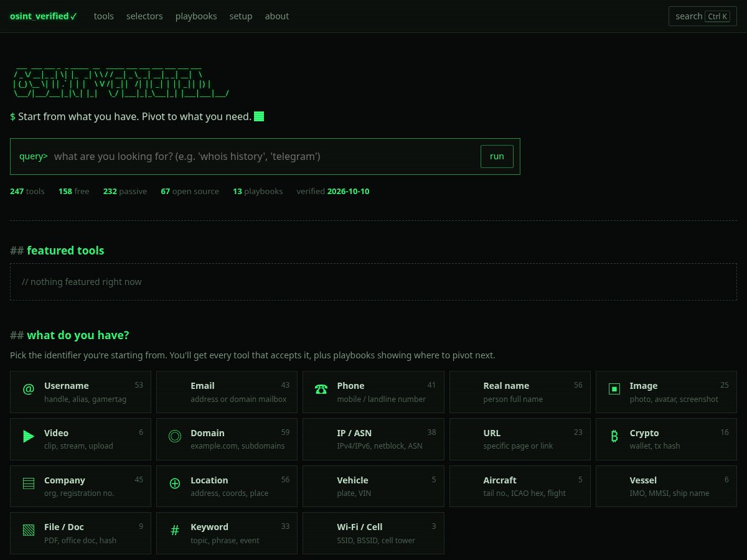Viewport: 747px width, 560px height.
Task: Click the 'verified 2026-10-10' text
Action: tap(333, 191)
